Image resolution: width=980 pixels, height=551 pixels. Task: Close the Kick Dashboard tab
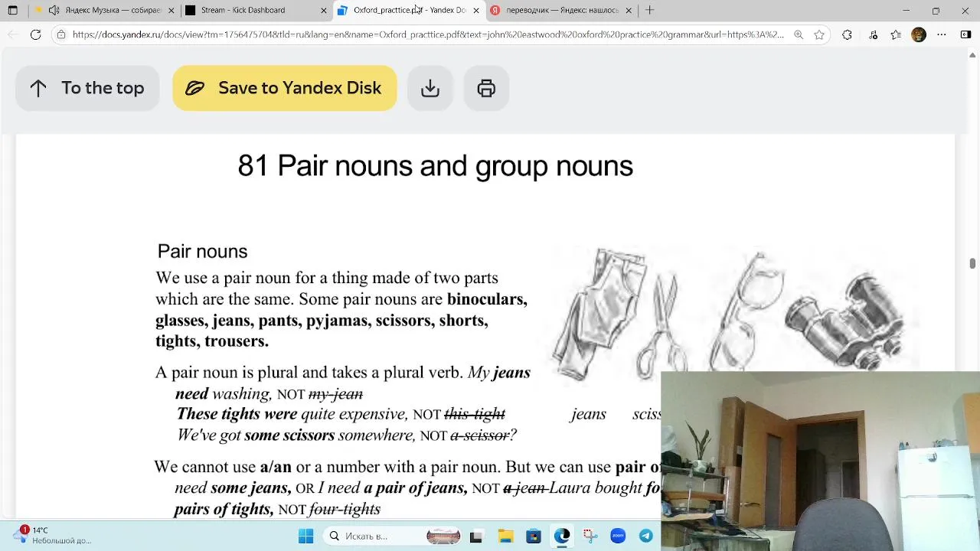point(323,10)
